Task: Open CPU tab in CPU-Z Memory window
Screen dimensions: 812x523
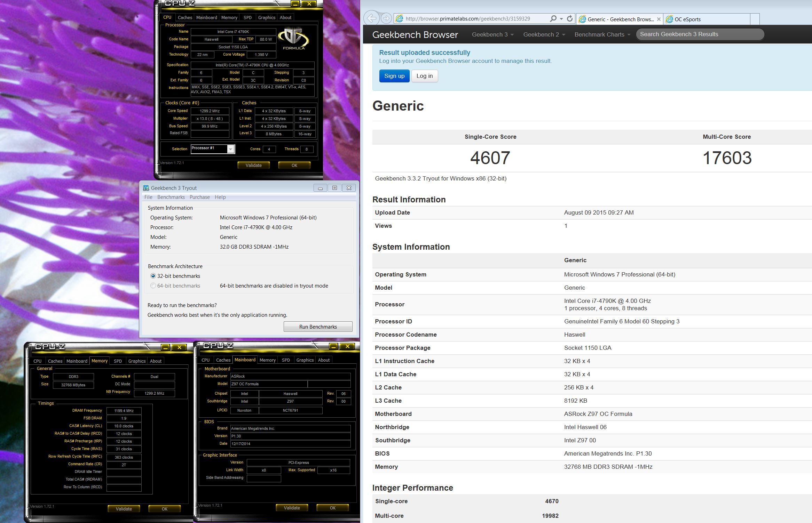Action: click(x=37, y=361)
